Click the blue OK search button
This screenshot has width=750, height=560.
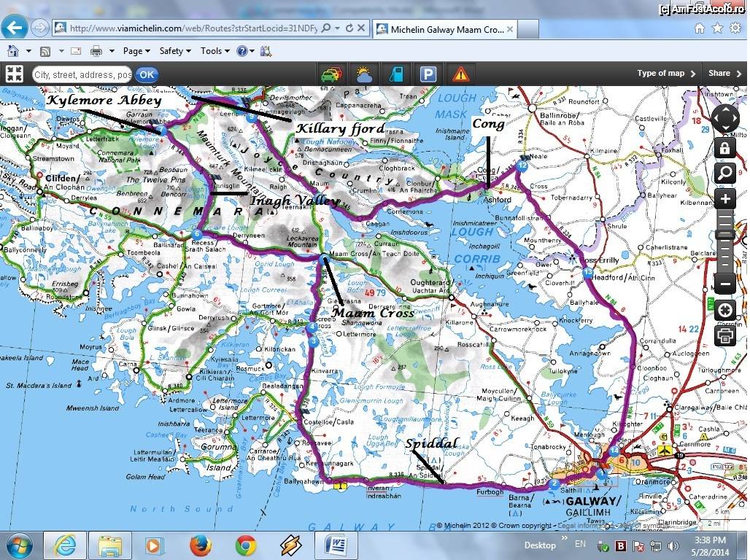(x=147, y=74)
